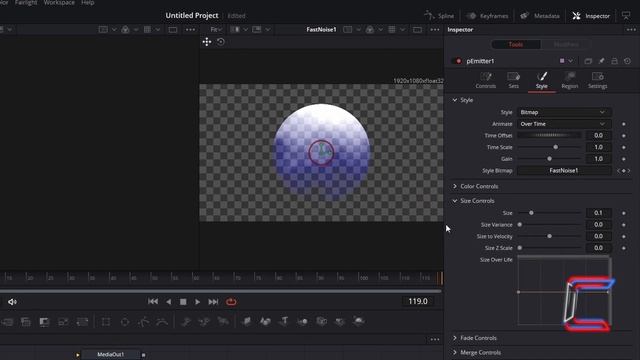Open the Animate dropdown set to Over Time
This screenshot has width=640, height=360.
tap(564, 124)
